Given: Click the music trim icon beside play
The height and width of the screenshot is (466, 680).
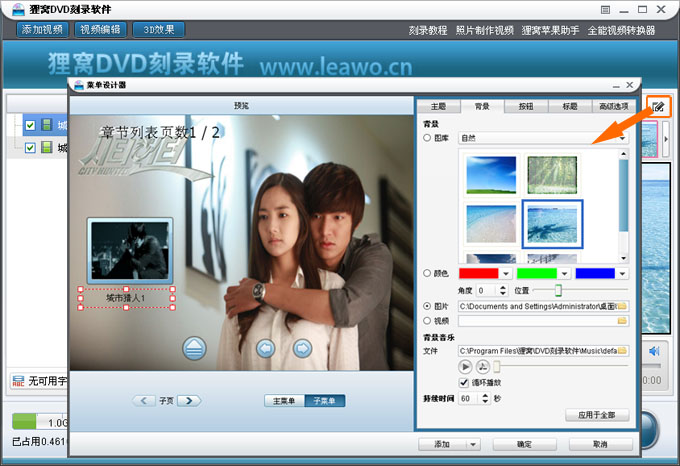Looking at the screenshot, I should click(483, 367).
